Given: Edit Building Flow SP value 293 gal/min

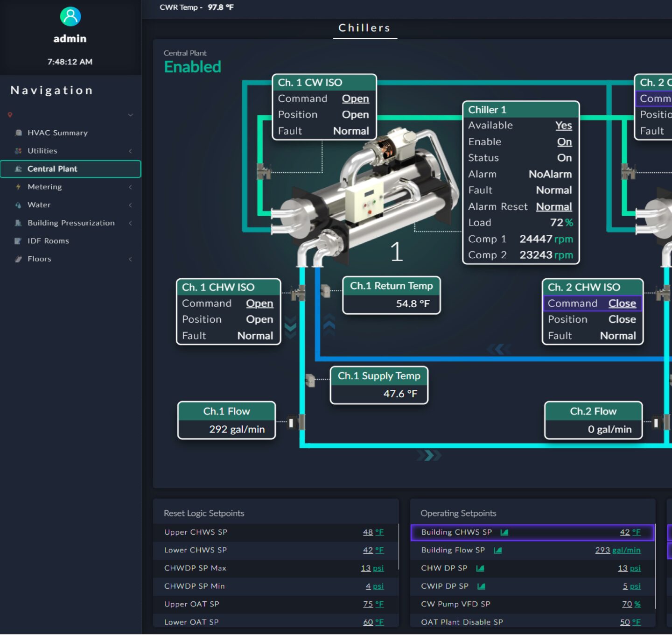Looking at the screenshot, I should [x=618, y=550].
